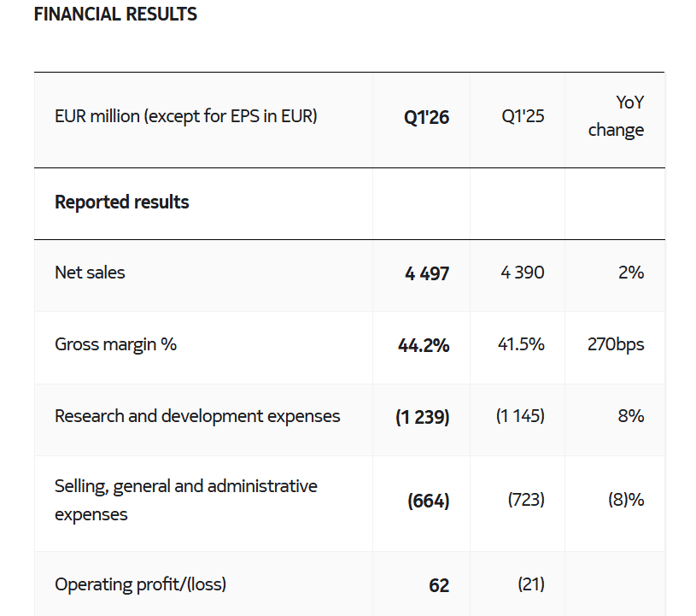Select the Q1'25 column header
This screenshot has height=616, width=696.
[x=523, y=116]
